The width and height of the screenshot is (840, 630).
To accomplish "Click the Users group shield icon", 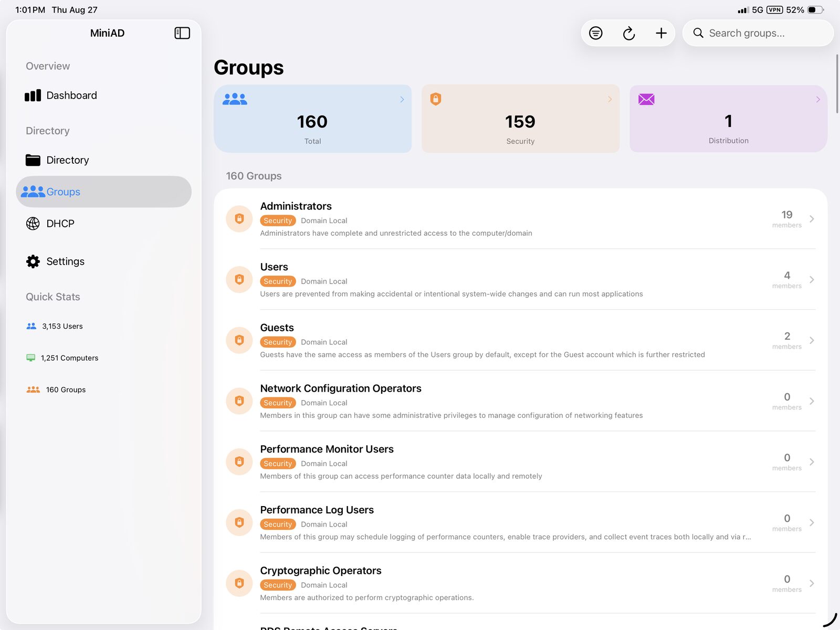I will click(x=239, y=279).
